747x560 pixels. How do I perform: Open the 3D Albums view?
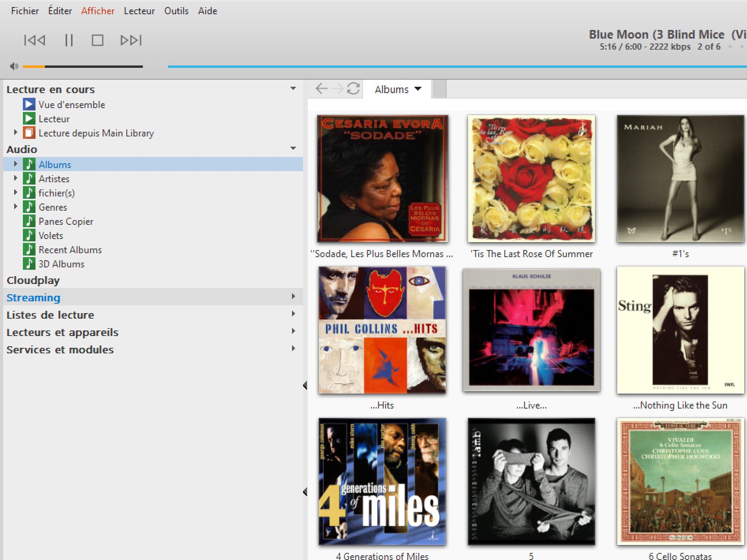[61, 264]
